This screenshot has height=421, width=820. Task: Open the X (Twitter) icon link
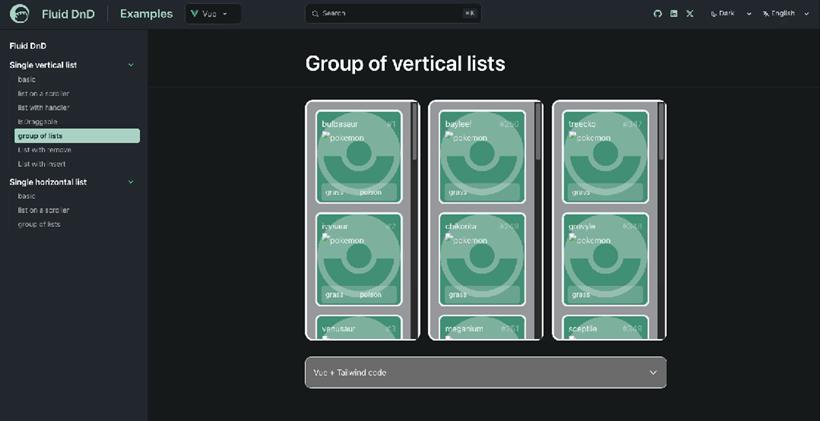pyautogui.click(x=690, y=14)
